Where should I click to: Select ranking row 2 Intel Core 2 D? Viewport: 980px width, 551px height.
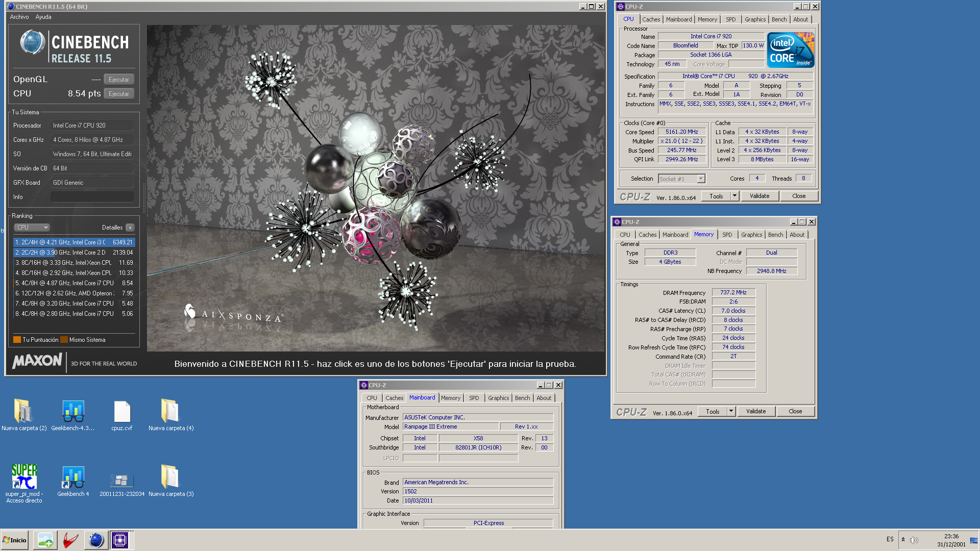coord(74,253)
